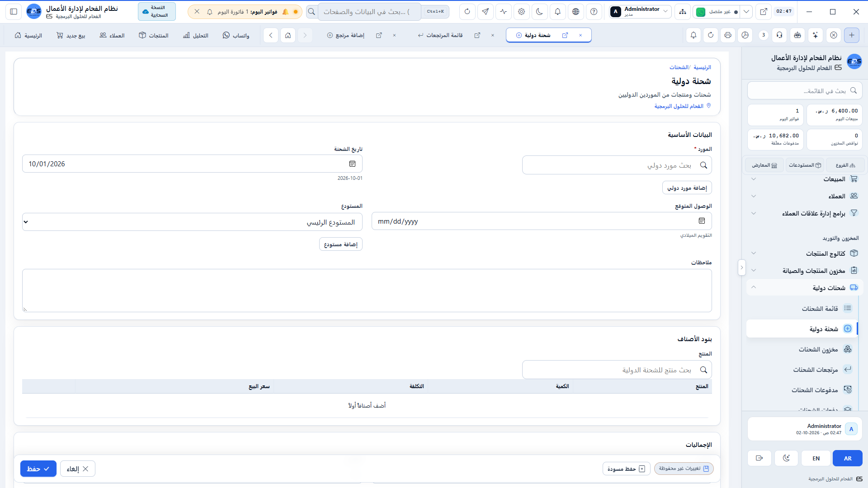Click refresh icon in top bar
The height and width of the screenshot is (488, 868).
click(467, 12)
